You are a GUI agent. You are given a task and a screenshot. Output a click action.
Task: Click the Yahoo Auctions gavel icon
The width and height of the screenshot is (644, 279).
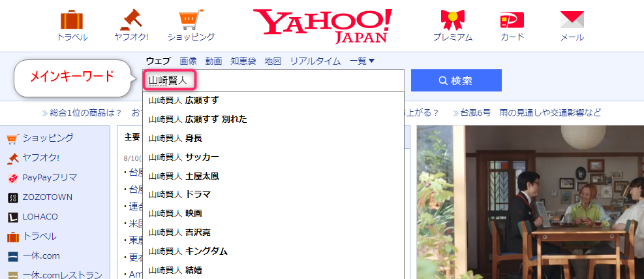(x=131, y=20)
